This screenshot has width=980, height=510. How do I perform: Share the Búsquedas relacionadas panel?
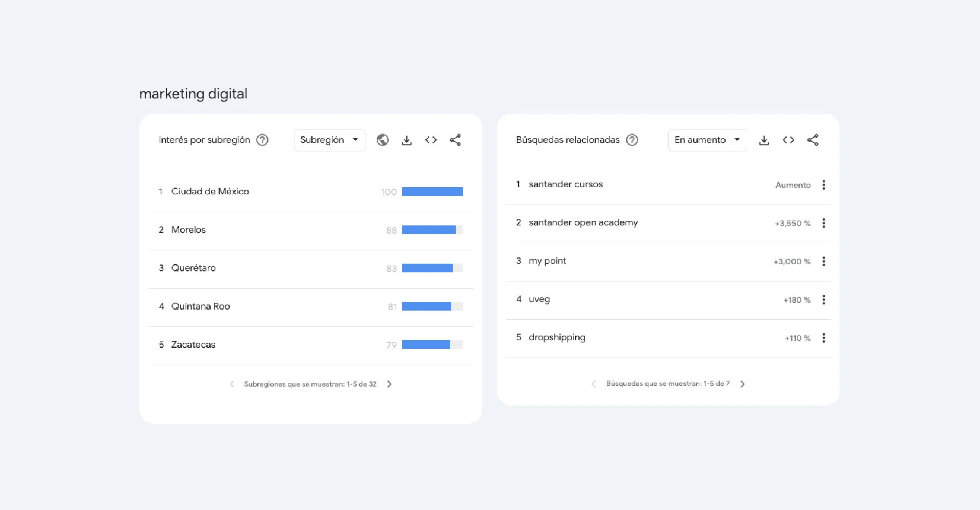point(813,140)
